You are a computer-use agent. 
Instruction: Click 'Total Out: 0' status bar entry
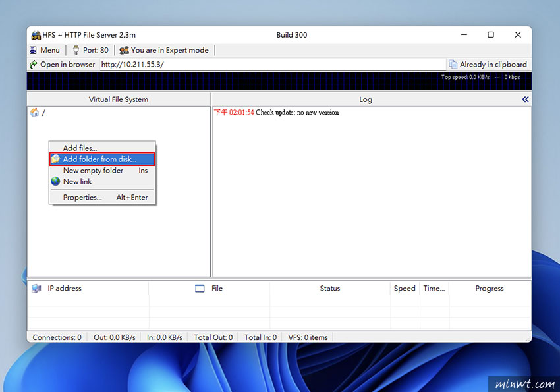click(213, 337)
